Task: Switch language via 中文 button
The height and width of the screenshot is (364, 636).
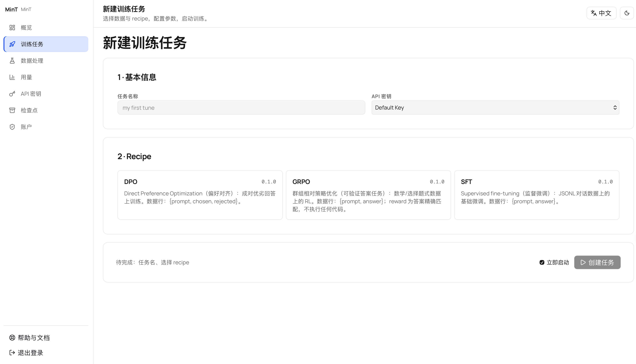Action: coord(601,13)
